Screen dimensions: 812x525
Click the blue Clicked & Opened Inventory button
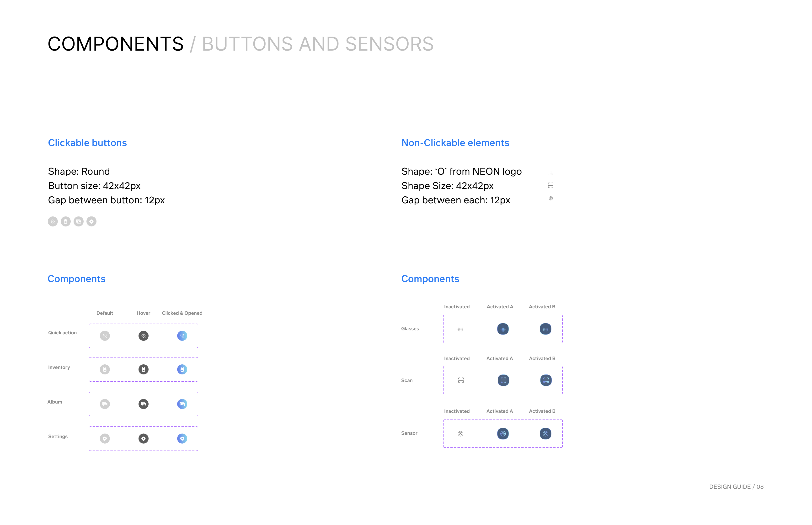pyautogui.click(x=182, y=369)
